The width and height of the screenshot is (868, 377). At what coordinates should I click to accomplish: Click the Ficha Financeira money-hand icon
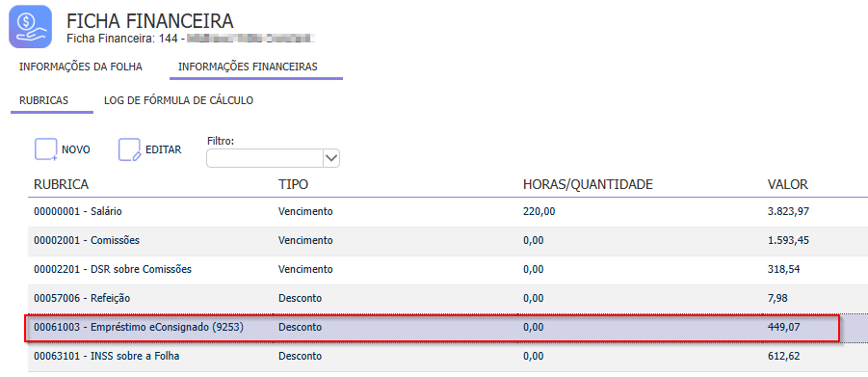point(31,27)
